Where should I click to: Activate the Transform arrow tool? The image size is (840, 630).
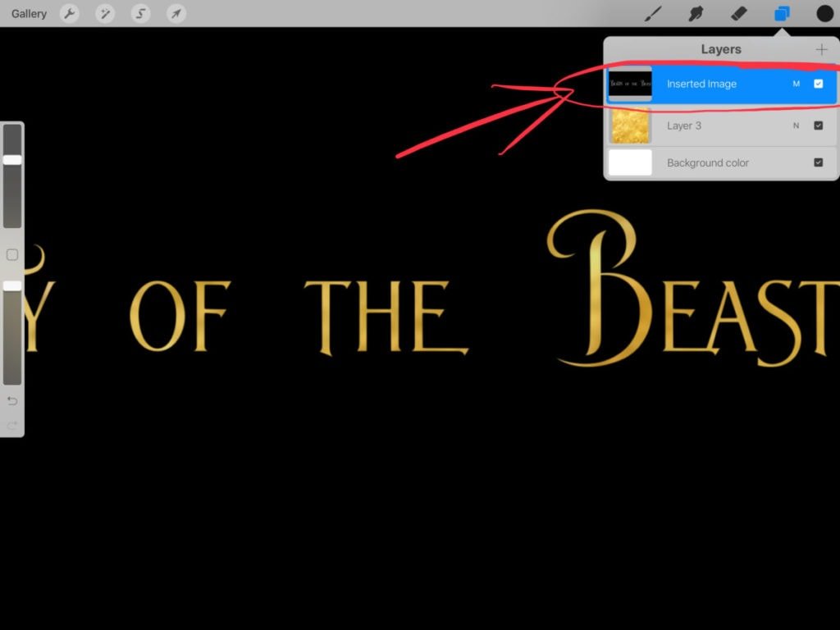(x=176, y=14)
